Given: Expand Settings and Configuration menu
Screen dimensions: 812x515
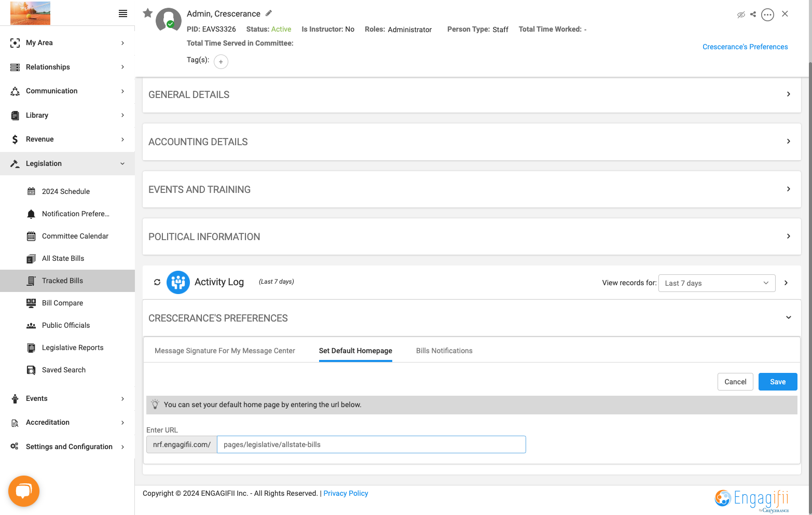Looking at the screenshot, I should (67, 447).
